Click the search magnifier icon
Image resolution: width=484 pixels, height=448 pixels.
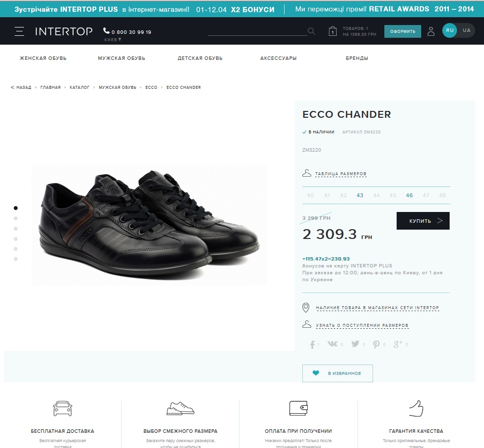pos(311,31)
